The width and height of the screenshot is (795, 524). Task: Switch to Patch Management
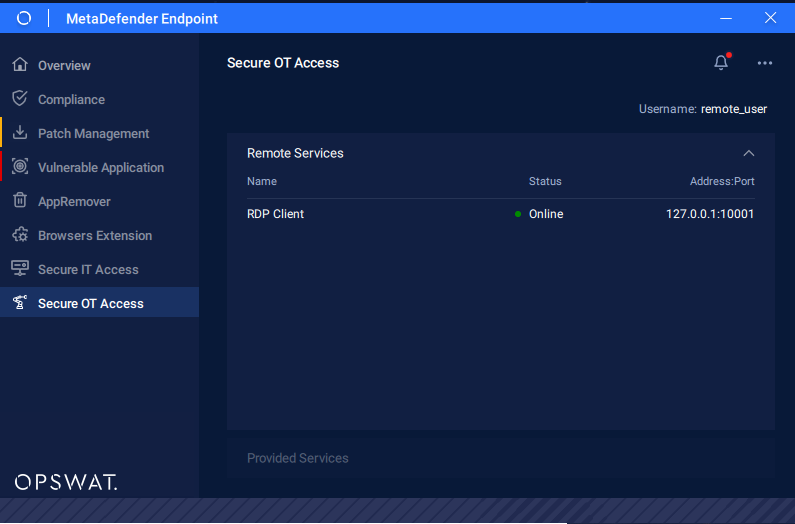(x=99, y=133)
